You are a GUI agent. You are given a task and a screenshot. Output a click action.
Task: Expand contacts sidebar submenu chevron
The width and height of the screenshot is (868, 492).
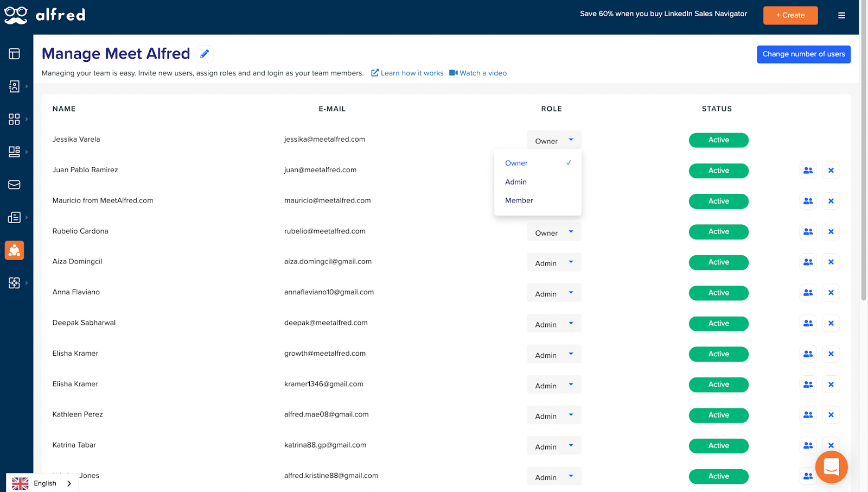(27, 86)
